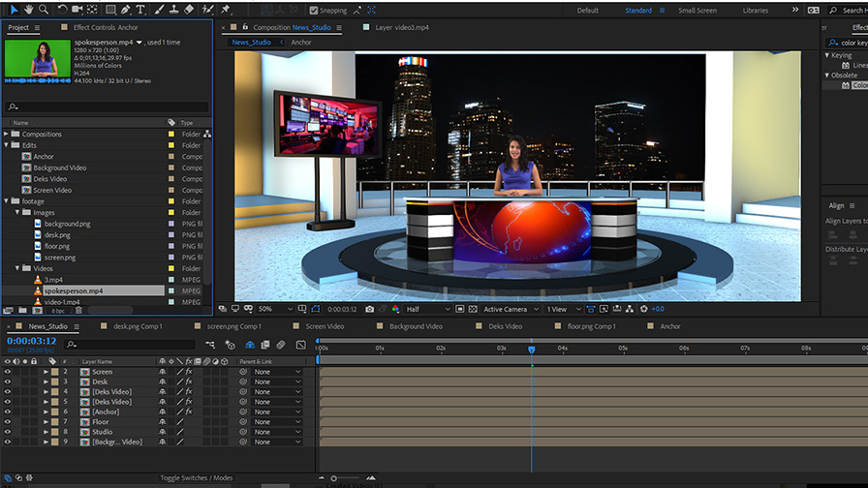Hide the Screen layer eye icon

7,372
